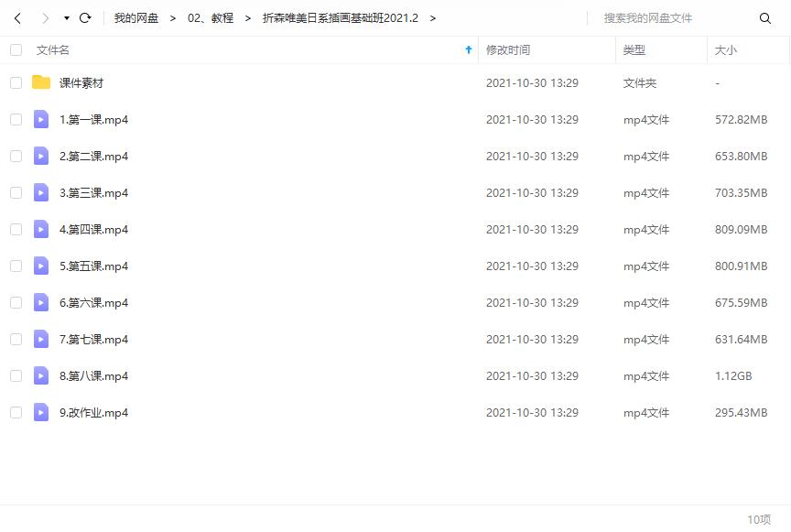Open the navigation history dropdown arrow

67,18
